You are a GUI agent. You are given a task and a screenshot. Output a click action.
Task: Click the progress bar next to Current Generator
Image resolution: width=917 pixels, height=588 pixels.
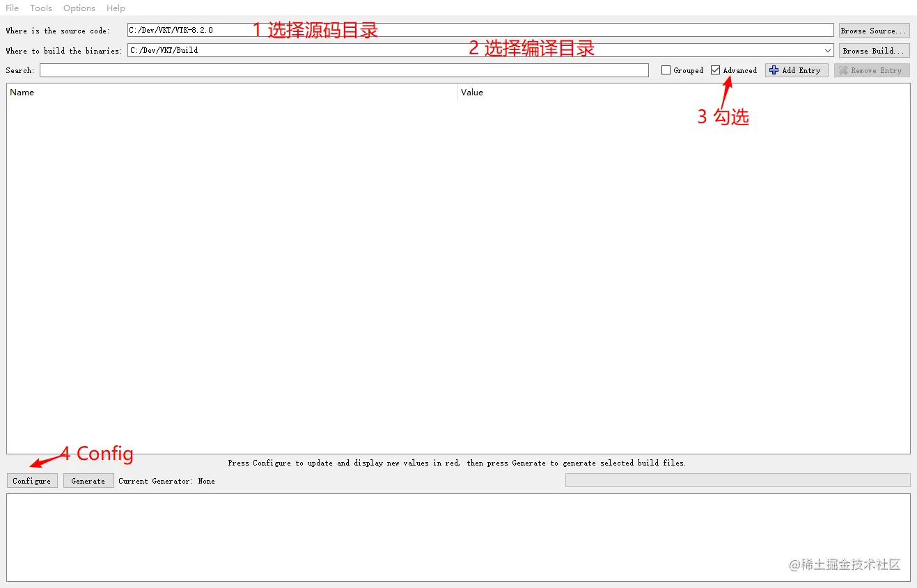coord(737,480)
